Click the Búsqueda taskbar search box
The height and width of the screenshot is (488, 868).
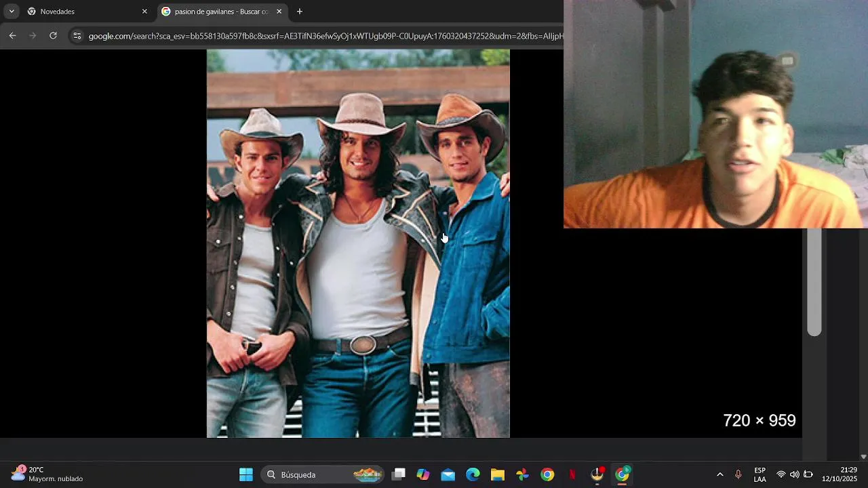click(322, 474)
